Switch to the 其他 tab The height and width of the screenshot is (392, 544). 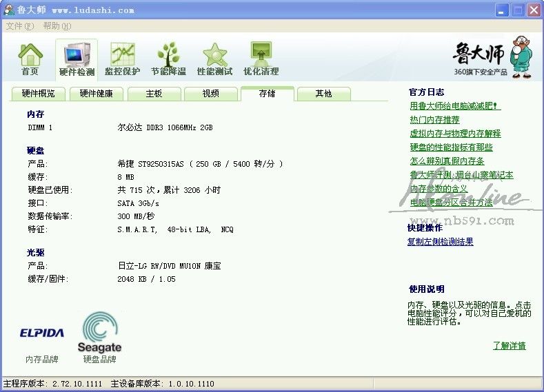(x=323, y=94)
